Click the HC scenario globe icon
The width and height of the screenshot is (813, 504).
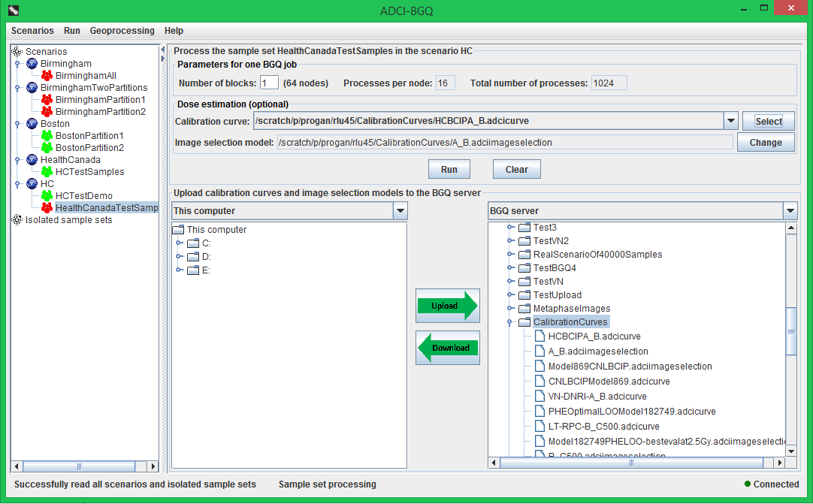point(32,183)
